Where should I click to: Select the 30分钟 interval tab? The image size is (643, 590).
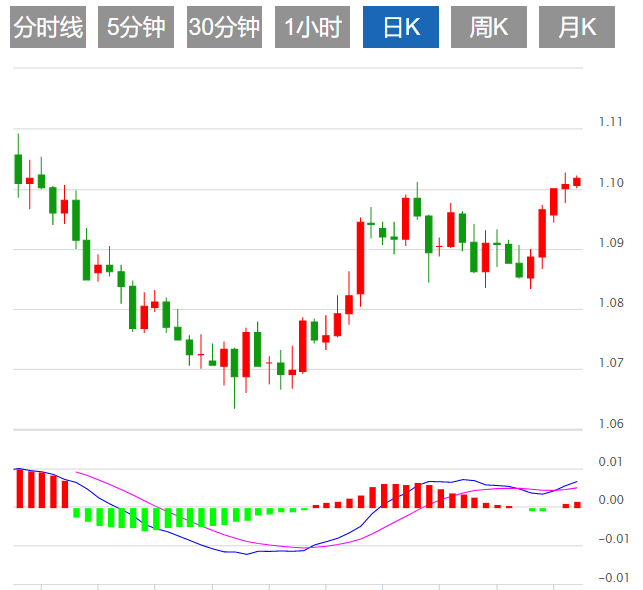(224, 27)
